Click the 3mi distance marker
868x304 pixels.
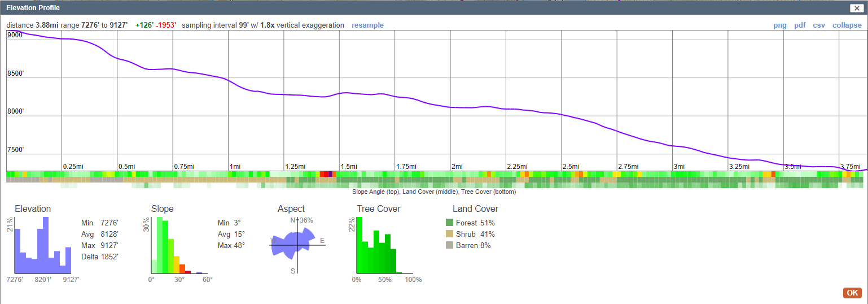click(679, 166)
